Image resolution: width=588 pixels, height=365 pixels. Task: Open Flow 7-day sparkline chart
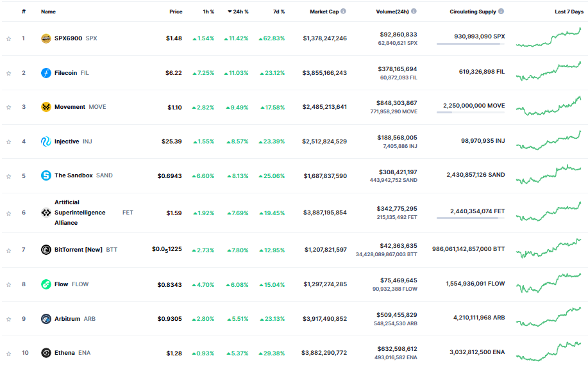(x=549, y=282)
